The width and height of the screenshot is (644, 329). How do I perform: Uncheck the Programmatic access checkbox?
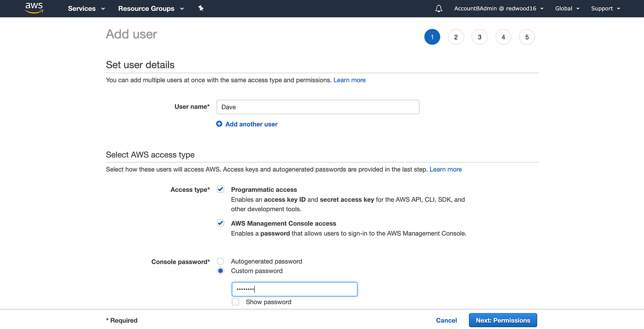[220, 189]
